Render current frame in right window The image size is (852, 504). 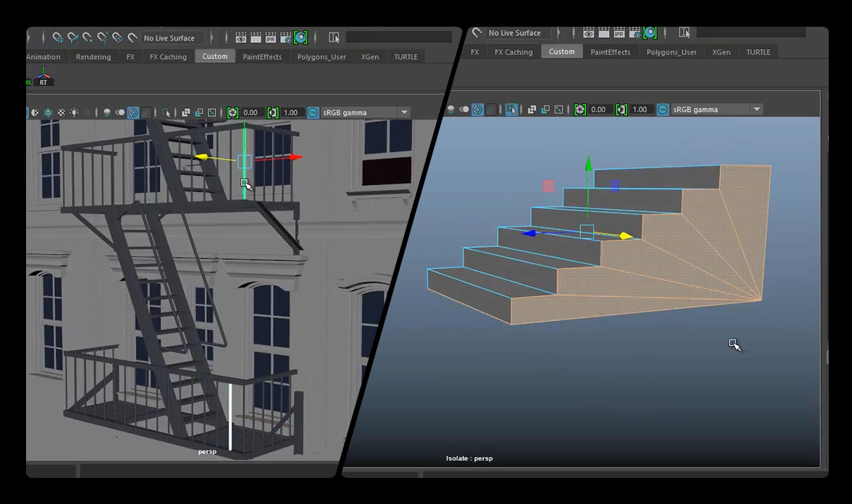[604, 32]
